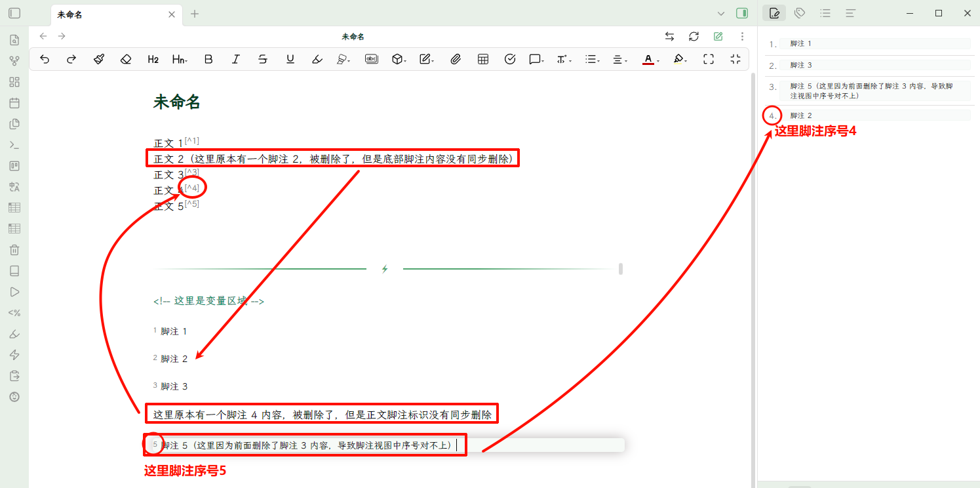The height and width of the screenshot is (488, 980).
Task: Toggle the left sidebar panel
Action: click(x=14, y=13)
